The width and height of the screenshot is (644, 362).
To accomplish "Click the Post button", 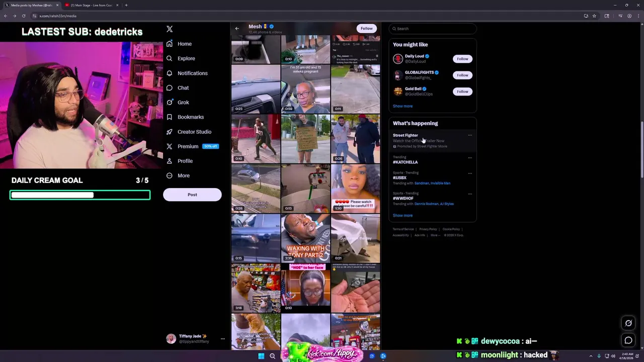I will pos(192,195).
